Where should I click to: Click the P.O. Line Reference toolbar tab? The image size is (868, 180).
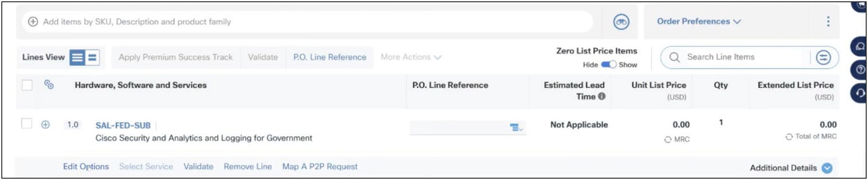330,57
